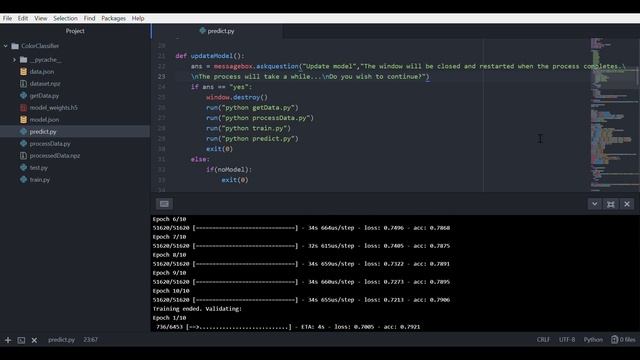Open getData.py in the tree
The width and height of the screenshot is (640, 360).
[44, 96]
